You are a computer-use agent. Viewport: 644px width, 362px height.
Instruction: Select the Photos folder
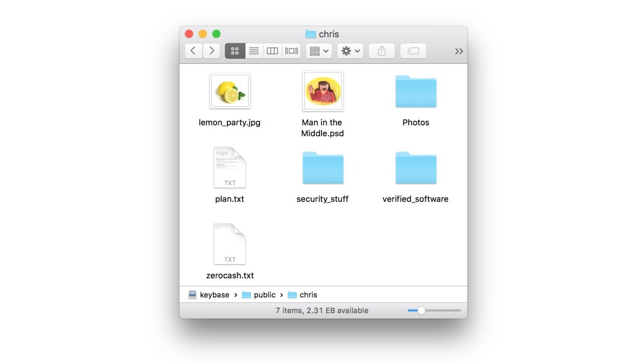click(416, 92)
